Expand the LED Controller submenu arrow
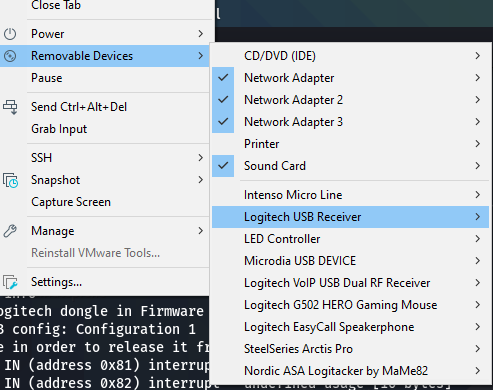The width and height of the screenshot is (493, 390). pyautogui.click(x=478, y=239)
